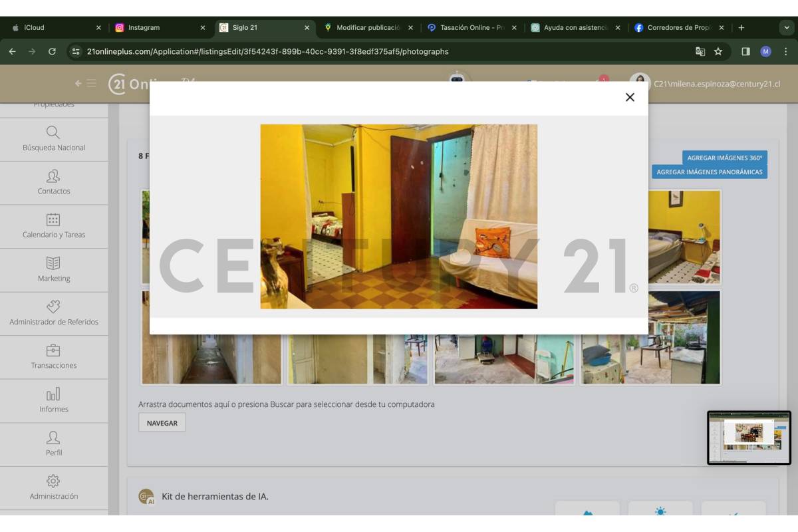The image size is (798, 532).
Task: Open the Marketing section
Action: tap(54, 270)
